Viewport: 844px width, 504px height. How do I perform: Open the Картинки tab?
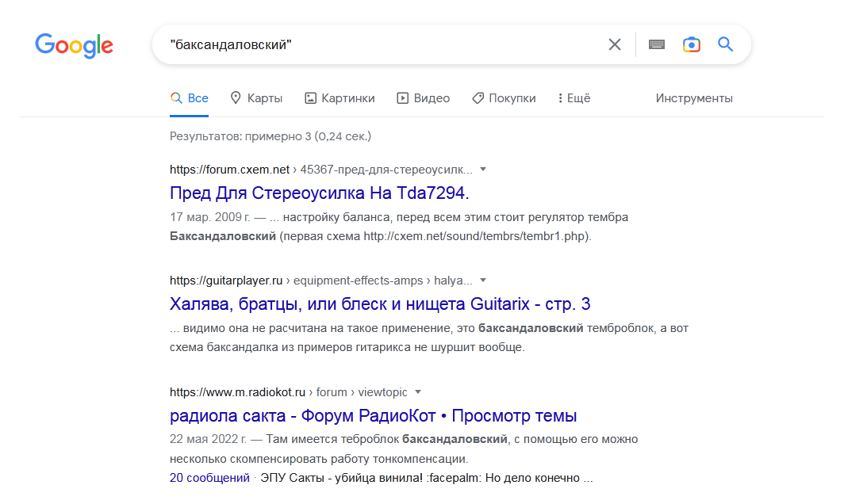click(340, 98)
